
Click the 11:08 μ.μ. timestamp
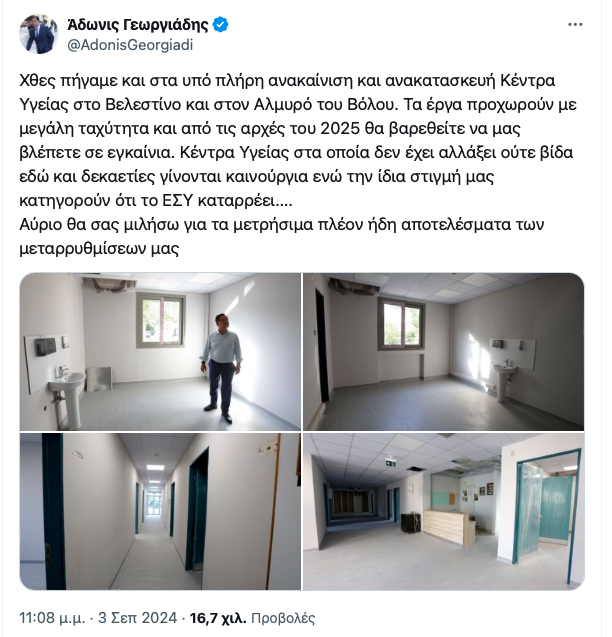[52, 618]
